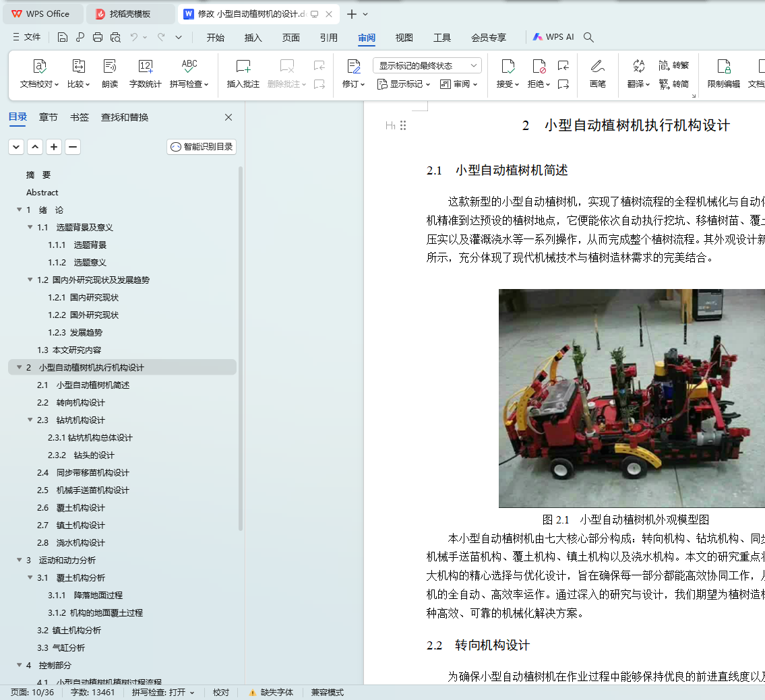Open the search magnifier icon in menu bar
The width and height of the screenshot is (765, 700).
(588, 38)
